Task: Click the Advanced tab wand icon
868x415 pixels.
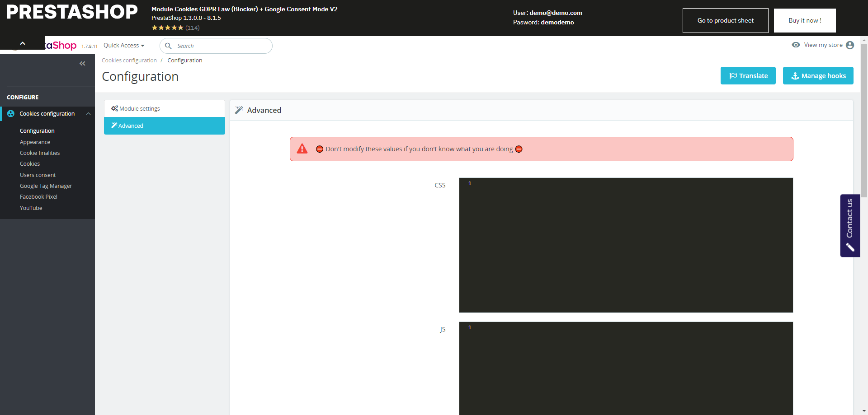Action: pos(114,126)
